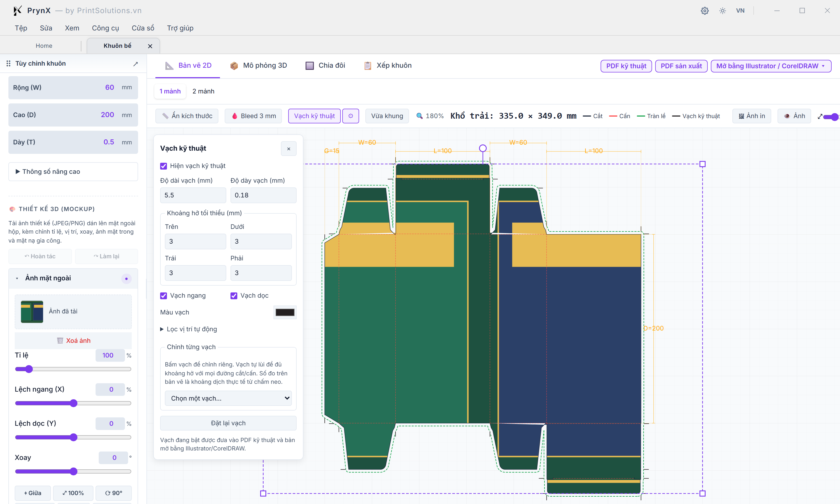Collapse the Ảnh mặt ngoài section

coord(17,278)
